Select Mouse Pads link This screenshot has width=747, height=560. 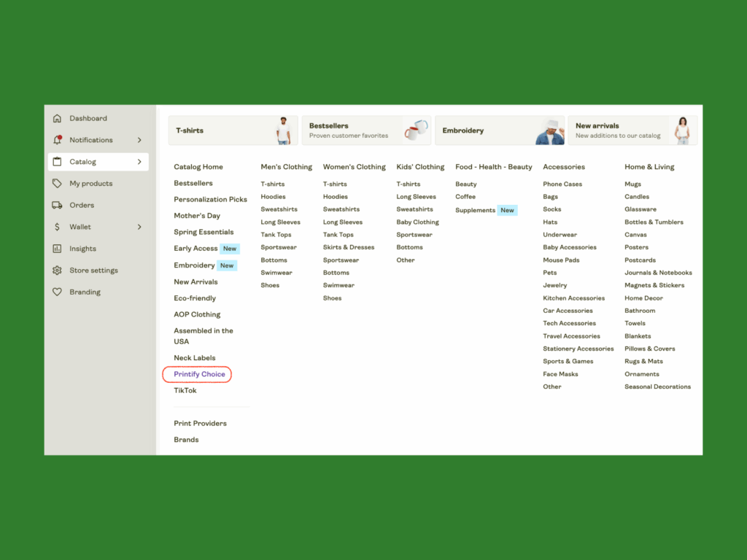pyautogui.click(x=561, y=260)
